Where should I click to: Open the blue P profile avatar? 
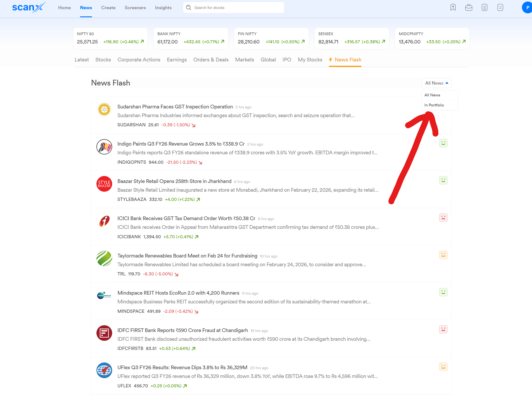click(527, 8)
